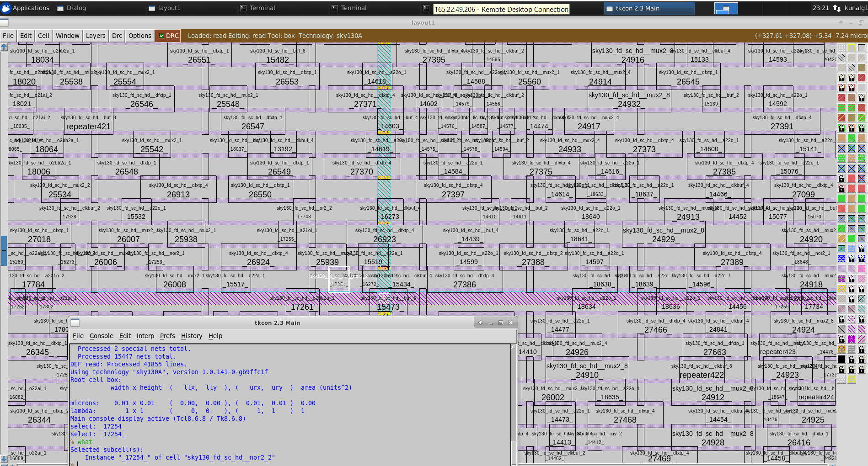Open the Prefs menu in tkcon

pyautogui.click(x=167, y=336)
